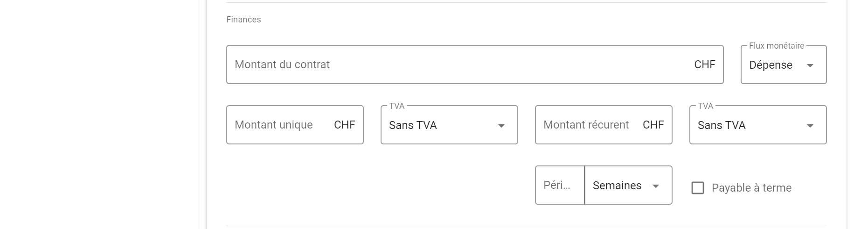
Task: Click the arrow icon in Flux monétaire box
Action: (x=810, y=65)
